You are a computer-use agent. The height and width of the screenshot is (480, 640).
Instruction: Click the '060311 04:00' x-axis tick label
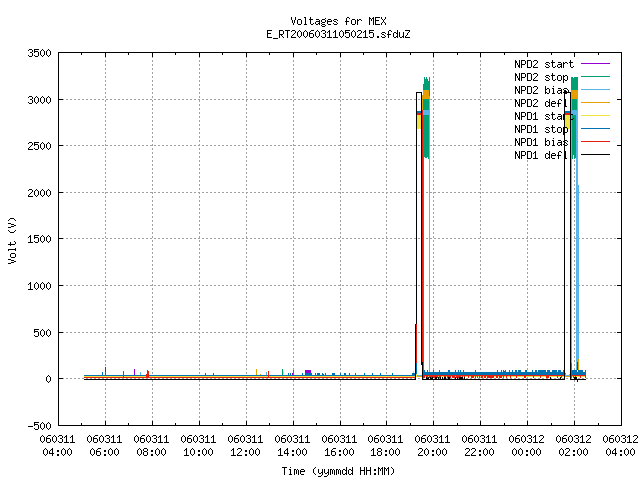point(58,446)
